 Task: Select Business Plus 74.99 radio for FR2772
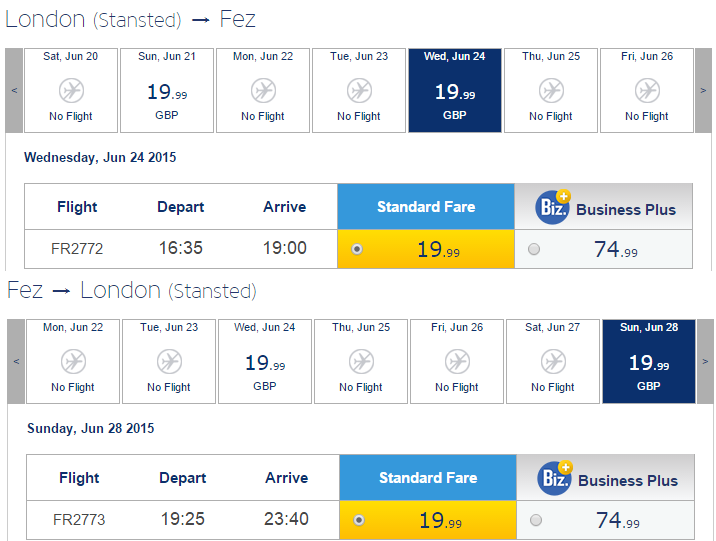coord(534,249)
